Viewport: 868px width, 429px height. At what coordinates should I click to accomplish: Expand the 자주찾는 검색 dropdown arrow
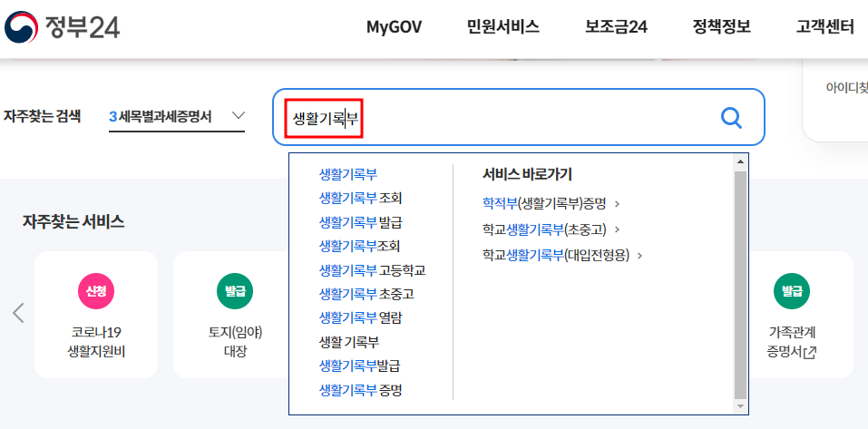pyautogui.click(x=238, y=116)
